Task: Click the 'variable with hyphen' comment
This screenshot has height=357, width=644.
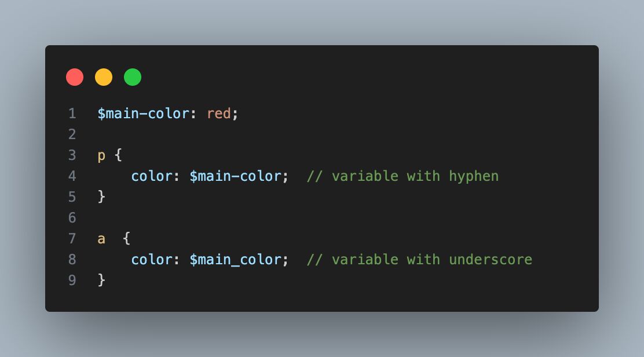Action: point(402,176)
